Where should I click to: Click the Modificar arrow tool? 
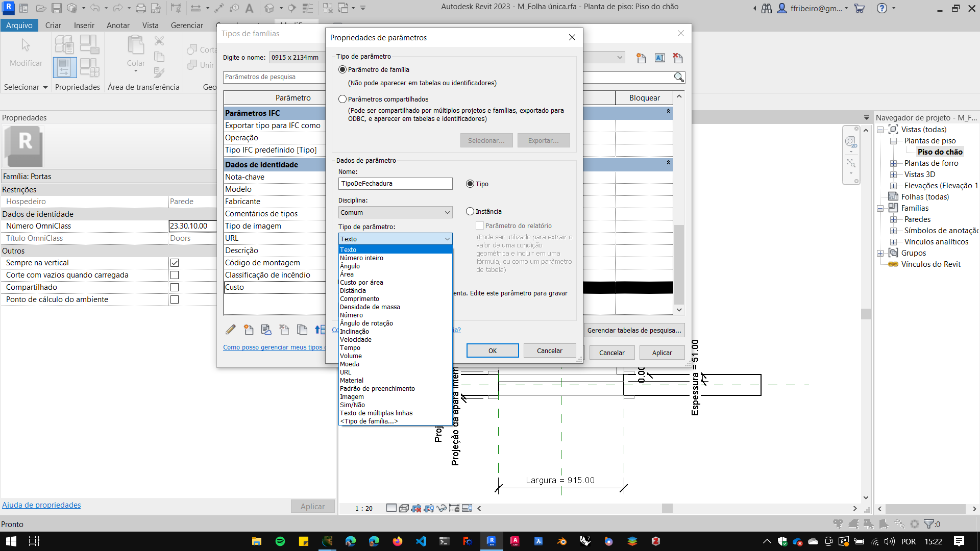pos(26,46)
